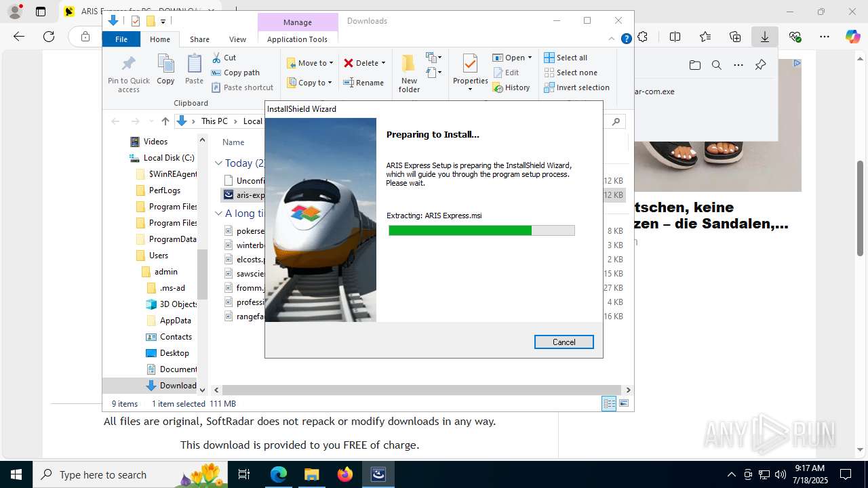868x488 pixels.
Task: Click Paste shortcut command
Action: [242, 87]
